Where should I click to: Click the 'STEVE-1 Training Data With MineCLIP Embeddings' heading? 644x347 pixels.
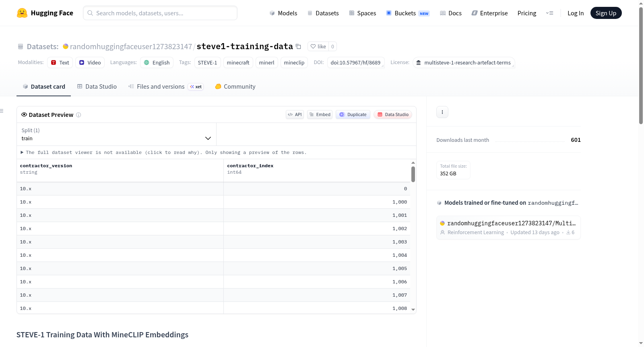coord(102,335)
